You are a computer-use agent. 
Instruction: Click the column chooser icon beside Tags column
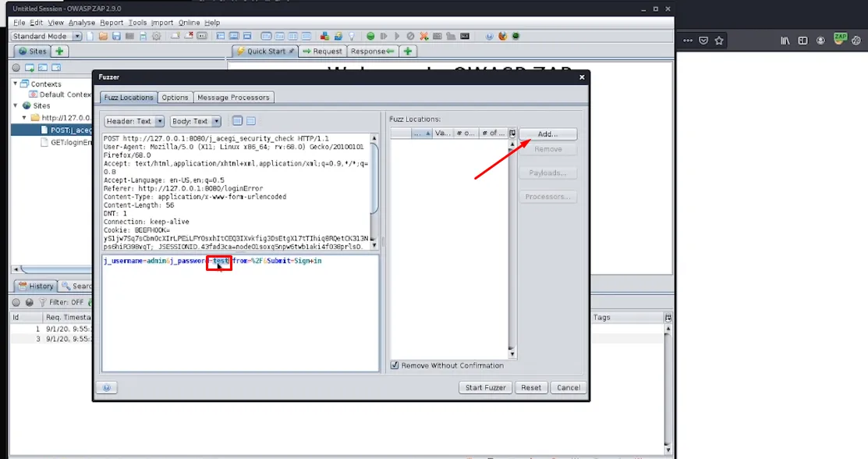point(668,318)
